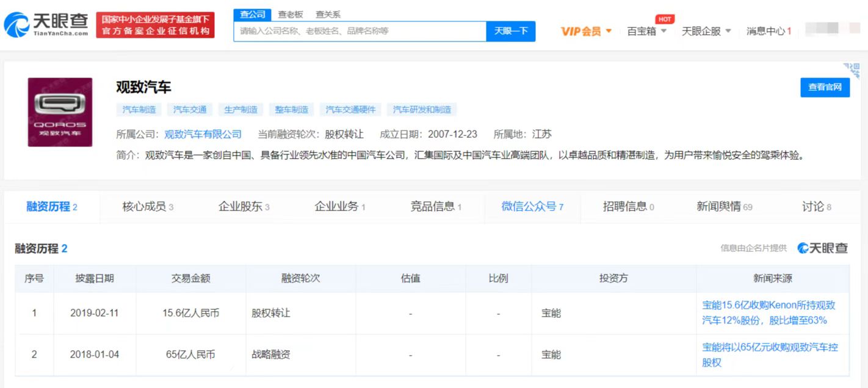
Task: Open 消息中心 notifications
Action: (x=769, y=31)
